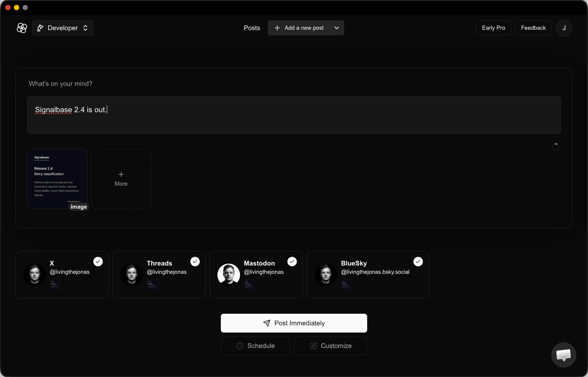The image size is (588, 377).
Task: Open the Posts page
Action: point(252,28)
